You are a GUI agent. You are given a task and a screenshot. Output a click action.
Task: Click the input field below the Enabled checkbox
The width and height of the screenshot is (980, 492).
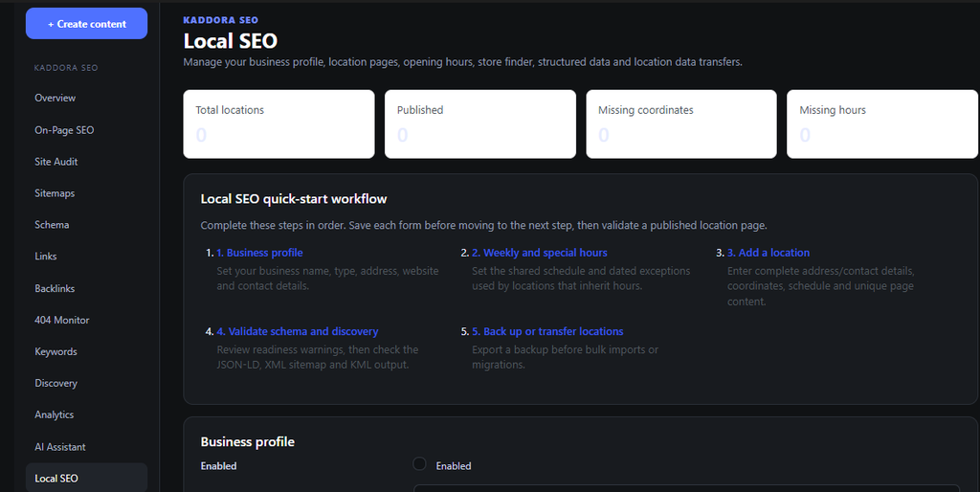click(x=686, y=487)
